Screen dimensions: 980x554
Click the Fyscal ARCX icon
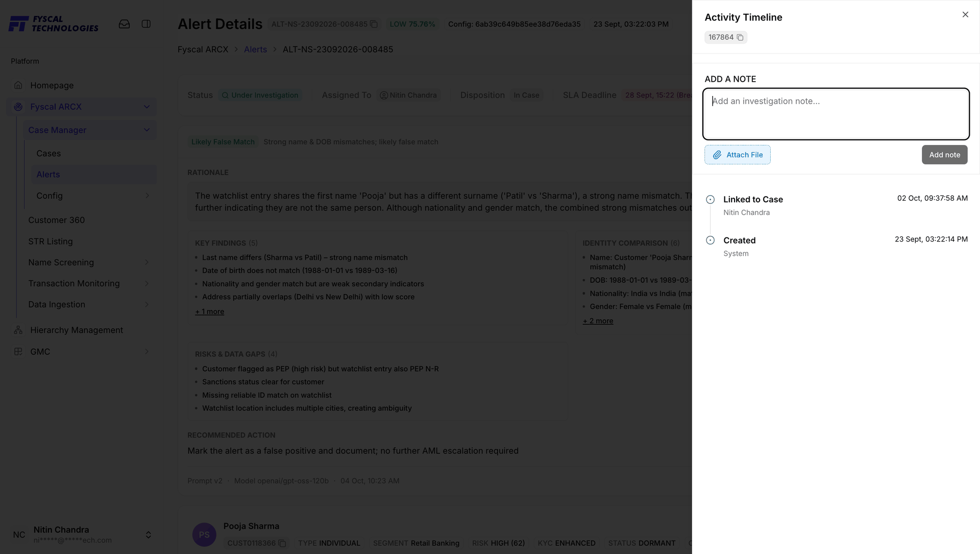18,107
